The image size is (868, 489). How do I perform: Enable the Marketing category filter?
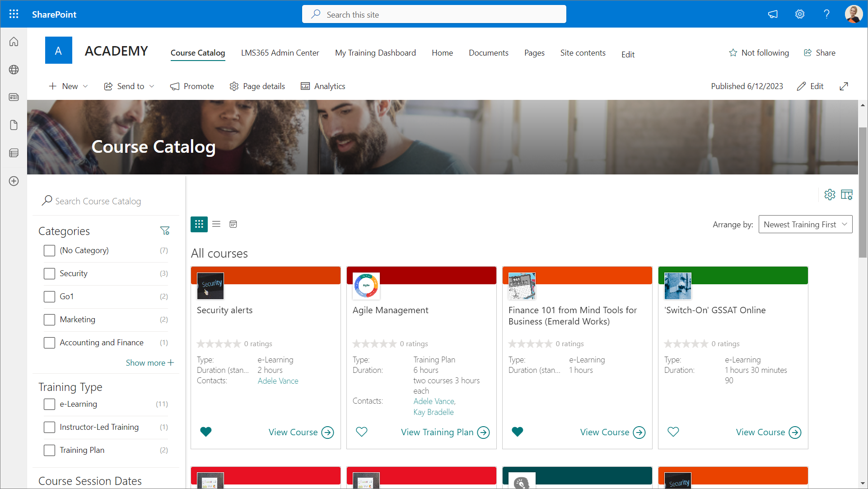[49, 320]
